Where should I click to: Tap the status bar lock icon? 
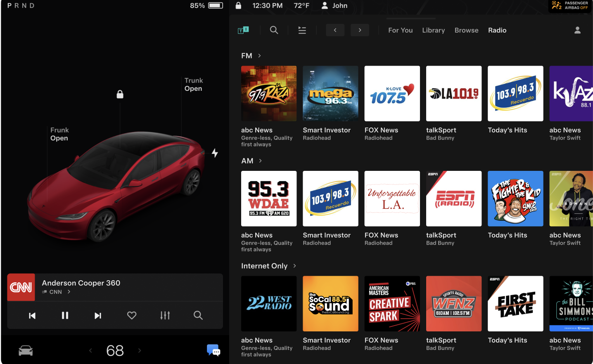click(238, 5)
